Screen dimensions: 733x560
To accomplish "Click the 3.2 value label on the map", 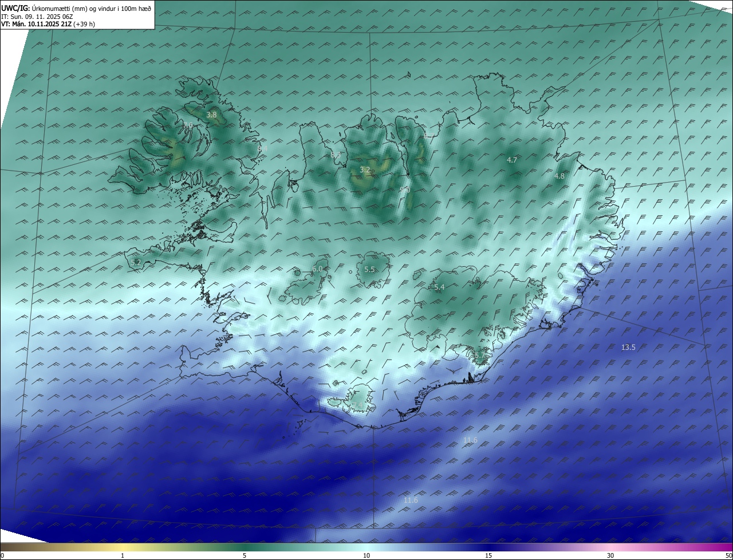I will [x=365, y=169].
